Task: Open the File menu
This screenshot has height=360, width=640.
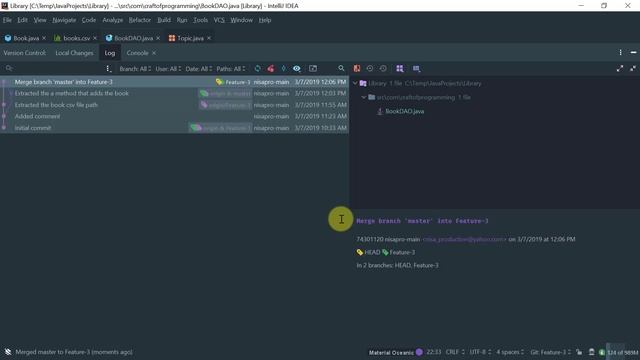Action: pyautogui.click(x=7, y=20)
